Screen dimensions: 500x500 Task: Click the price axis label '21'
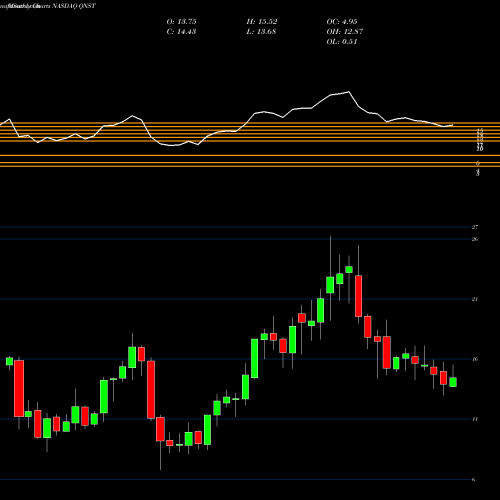click(475, 299)
